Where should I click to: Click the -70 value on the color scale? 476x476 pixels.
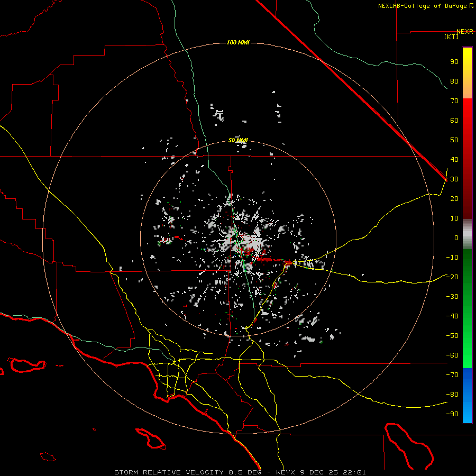pyautogui.click(x=452, y=375)
